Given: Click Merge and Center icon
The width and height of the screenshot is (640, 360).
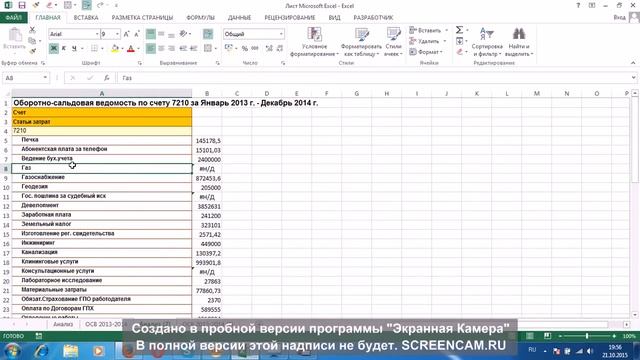Looking at the screenshot, I should 208,49.
